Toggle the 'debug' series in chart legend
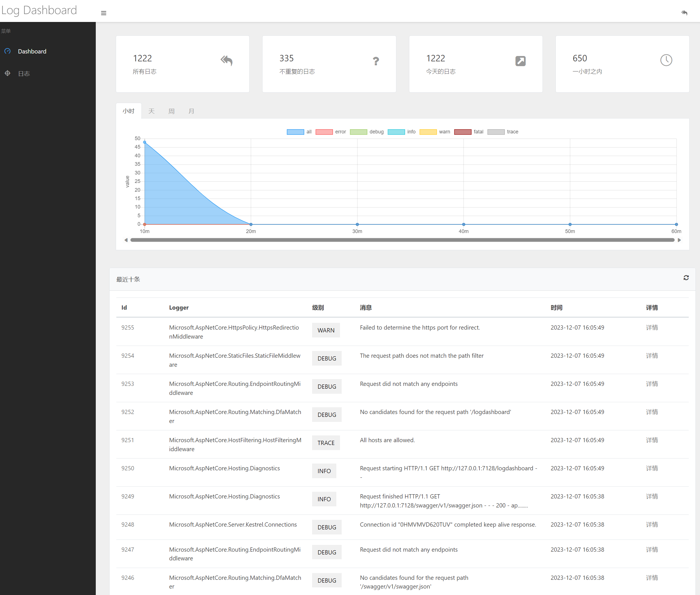Image resolution: width=700 pixels, height=595 pixels. tap(367, 132)
